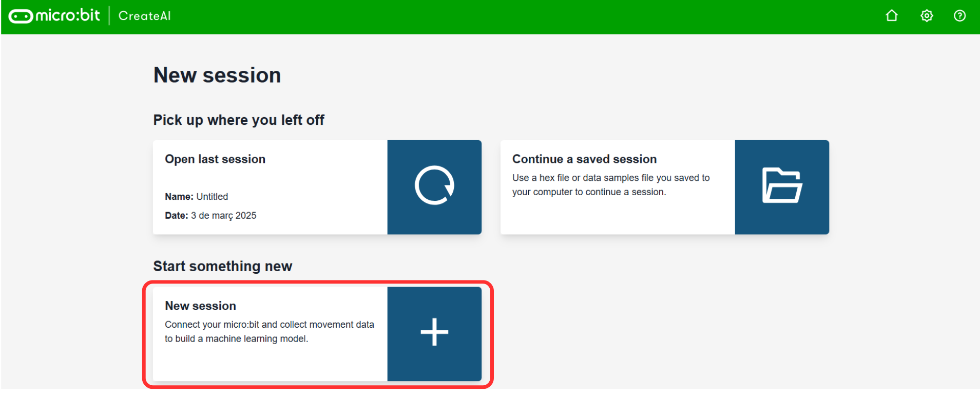Screen dimensions: 980x395
Task: Click the empty green header bar area
Action: coord(513,16)
